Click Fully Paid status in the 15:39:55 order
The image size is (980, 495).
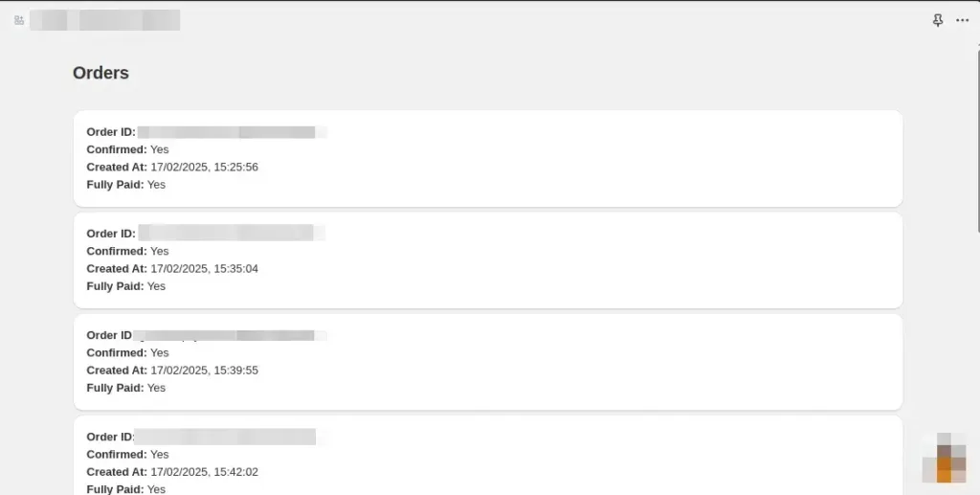(x=156, y=388)
